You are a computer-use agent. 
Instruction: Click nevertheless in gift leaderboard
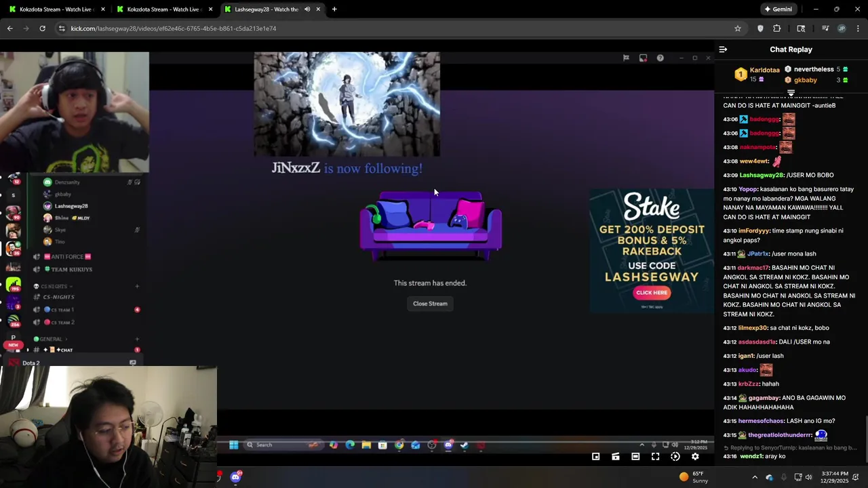pyautogui.click(x=814, y=69)
